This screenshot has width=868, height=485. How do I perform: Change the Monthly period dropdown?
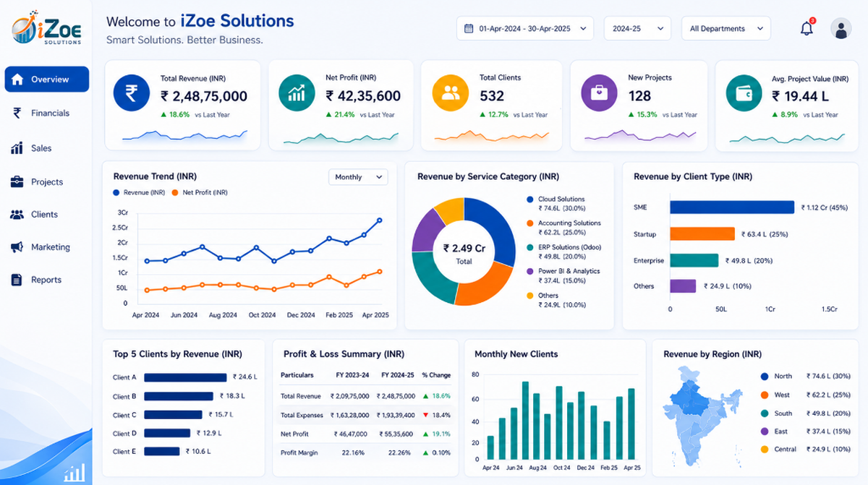[x=358, y=177]
